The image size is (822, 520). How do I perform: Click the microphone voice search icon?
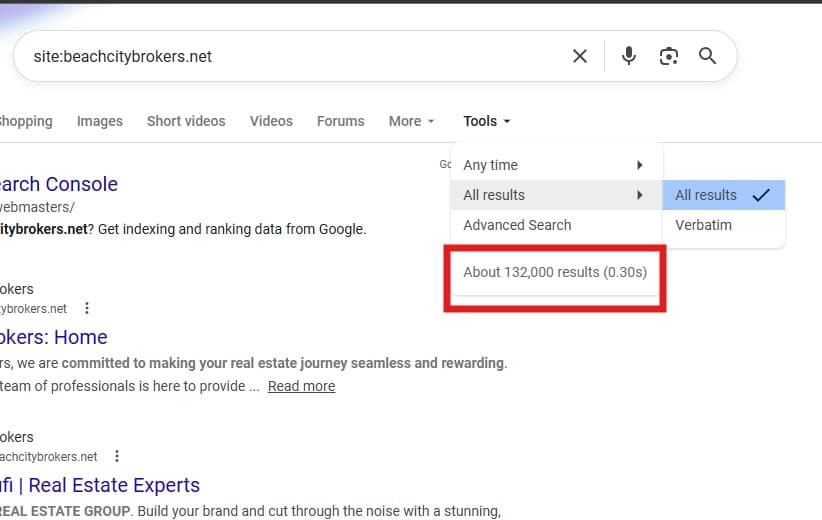pyautogui.click(x=628, y=56)
